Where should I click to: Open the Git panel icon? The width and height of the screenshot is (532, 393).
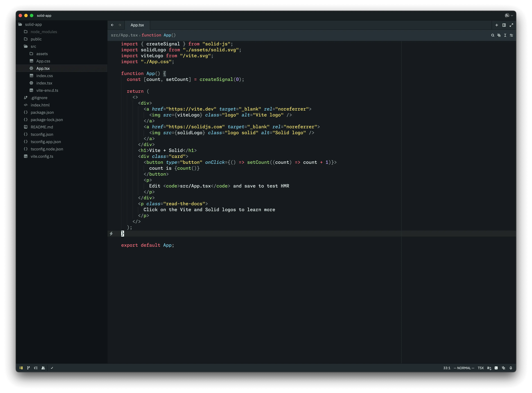(28, 368)
